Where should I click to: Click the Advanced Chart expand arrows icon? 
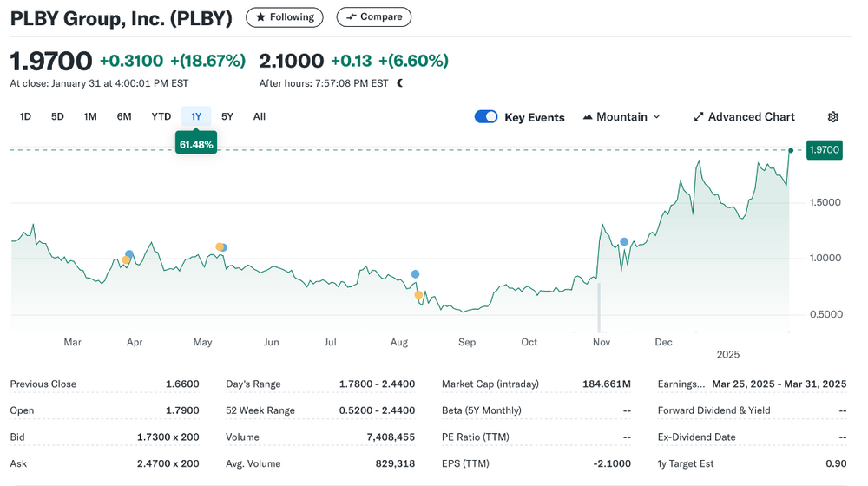point(699,117)
